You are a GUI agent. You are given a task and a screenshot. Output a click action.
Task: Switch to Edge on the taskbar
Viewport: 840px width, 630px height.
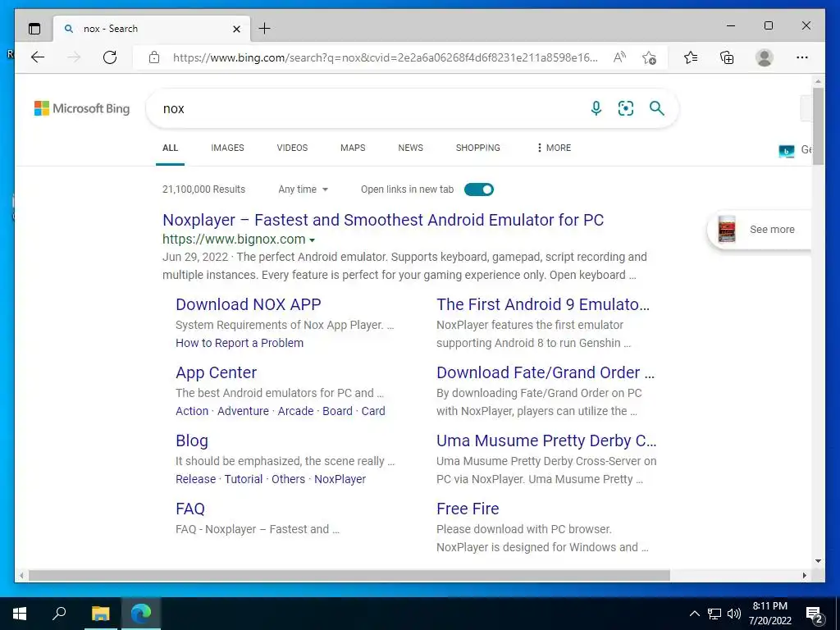pos(141,614)
